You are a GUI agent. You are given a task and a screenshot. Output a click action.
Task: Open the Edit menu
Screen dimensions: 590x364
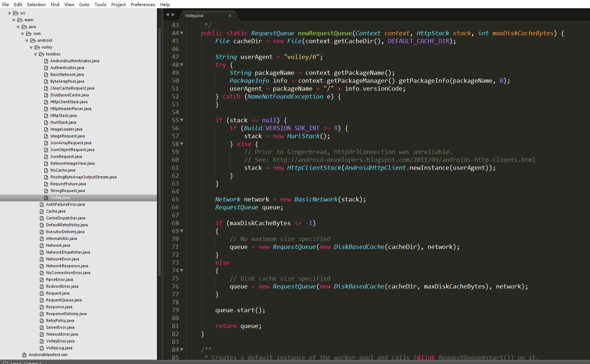pos(18,4)
